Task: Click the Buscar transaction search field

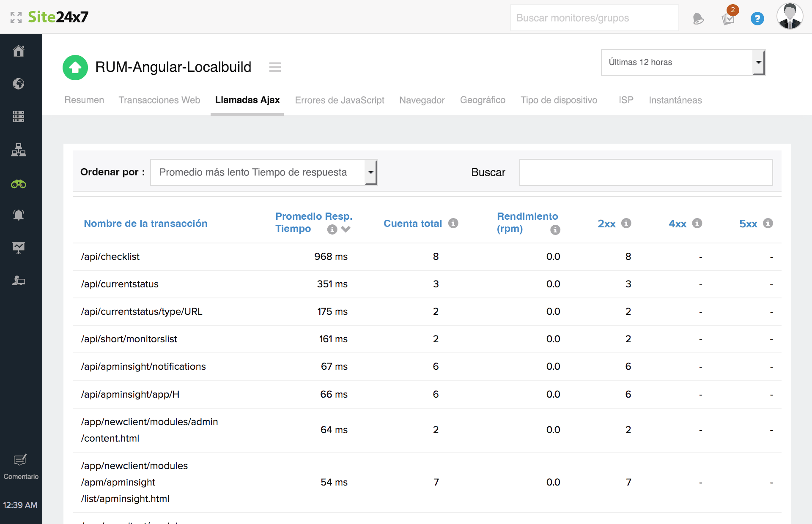Action: [x=645, y=172]
